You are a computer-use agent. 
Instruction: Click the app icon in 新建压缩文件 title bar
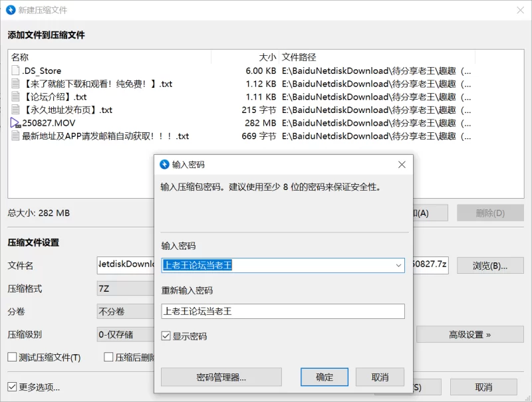[x=11, y=10]
